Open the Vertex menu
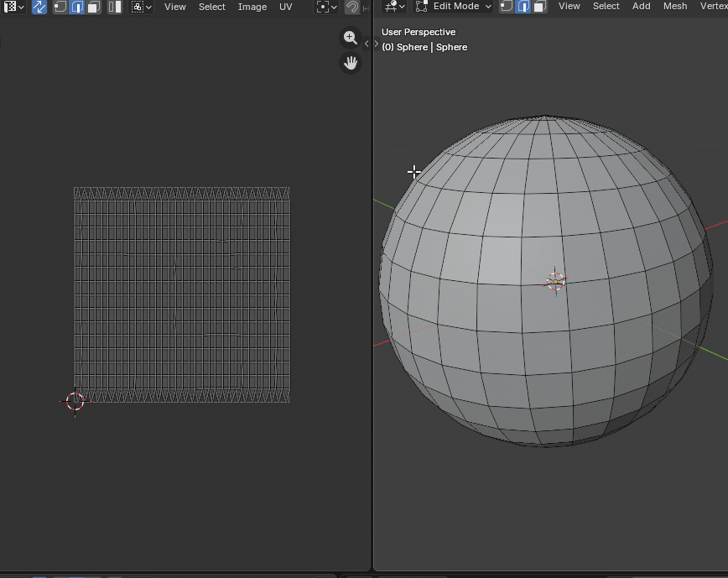This screenshot has height=578, width=728. click(x=714, y=7)
